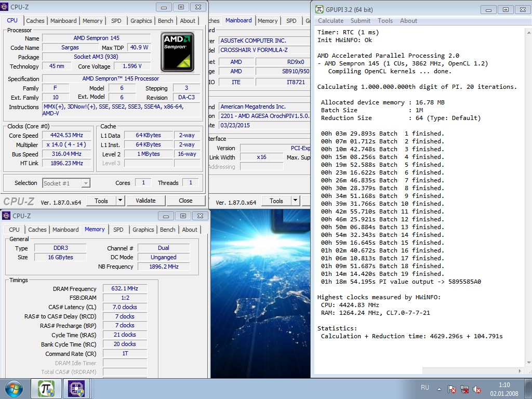Open the Windows Start orb

click(14, 389)
